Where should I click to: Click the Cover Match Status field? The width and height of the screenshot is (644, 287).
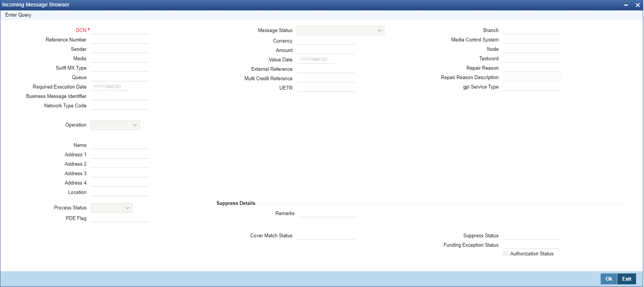(x=326, y=236)
